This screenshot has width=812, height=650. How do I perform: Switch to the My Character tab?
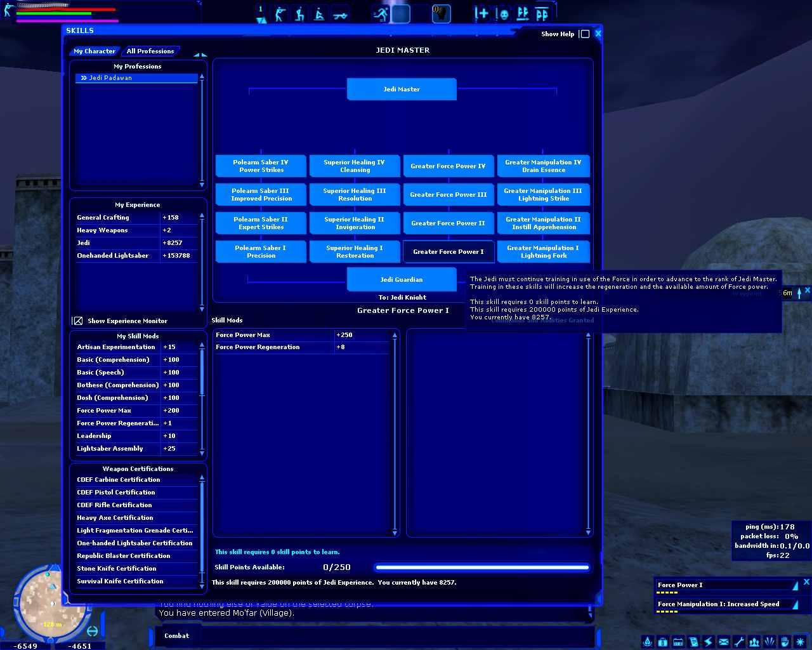pyautogui.click(x=95, y=51)
